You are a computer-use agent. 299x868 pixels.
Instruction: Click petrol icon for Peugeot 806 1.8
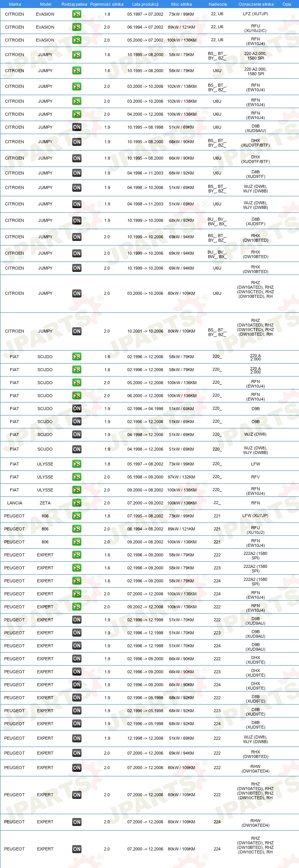(x=76, y=516)
